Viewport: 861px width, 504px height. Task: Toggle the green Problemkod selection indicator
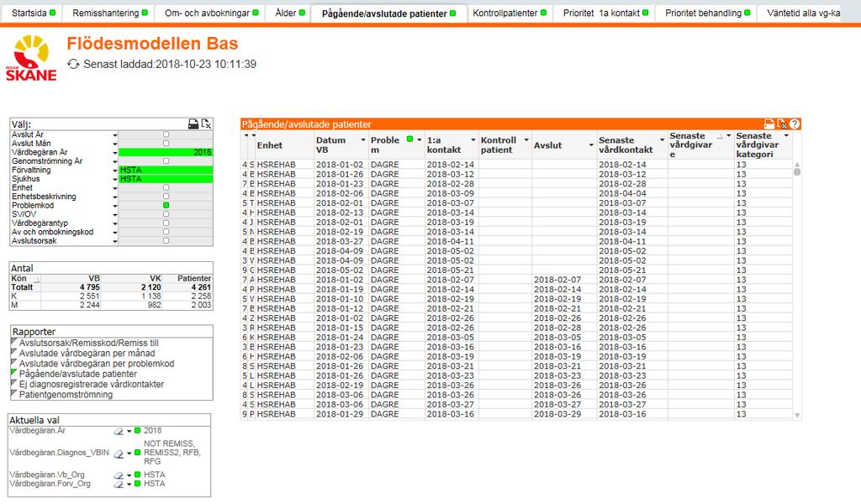pos(166,205)
